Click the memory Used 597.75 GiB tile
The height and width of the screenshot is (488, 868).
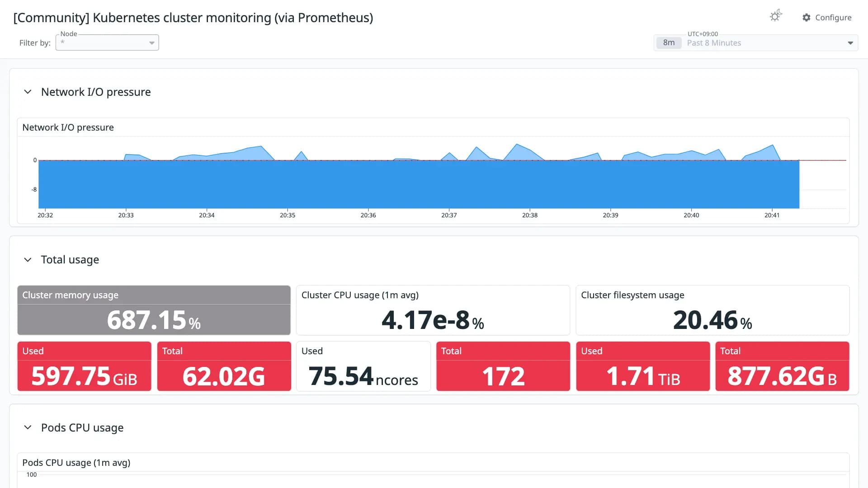click(84, 366)
